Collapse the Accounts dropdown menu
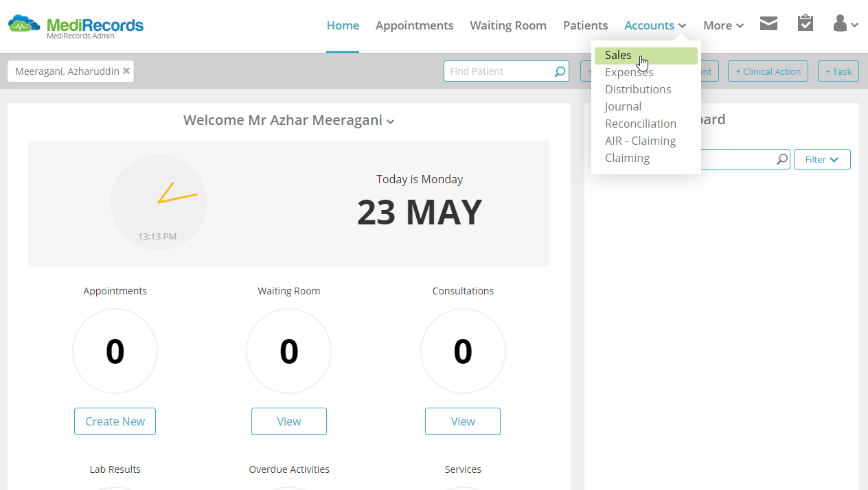 [655, 25]
